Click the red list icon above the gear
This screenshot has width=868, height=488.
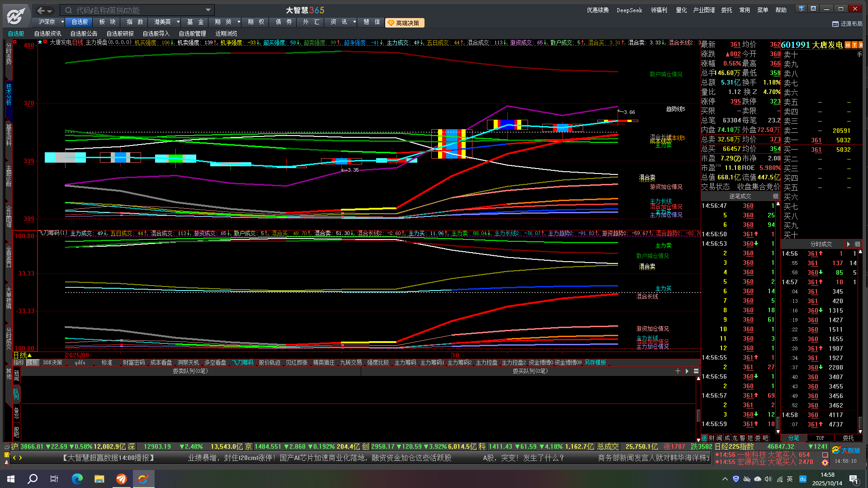coord(825,455)
